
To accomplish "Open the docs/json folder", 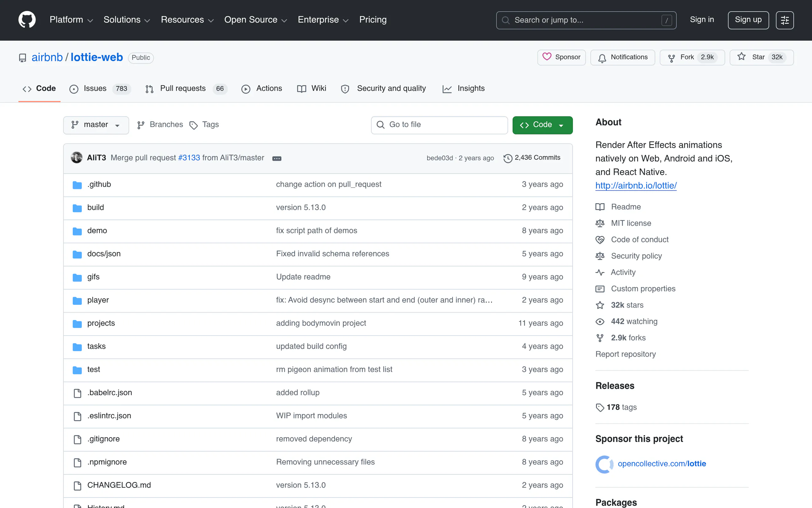I will pyautogui.click(x=104, y=254).
